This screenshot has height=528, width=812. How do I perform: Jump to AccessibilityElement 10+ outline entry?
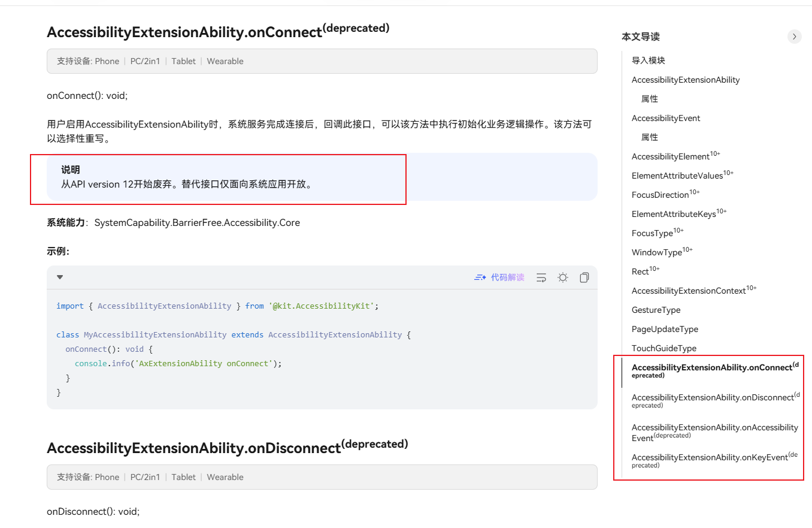click(676, 156)
